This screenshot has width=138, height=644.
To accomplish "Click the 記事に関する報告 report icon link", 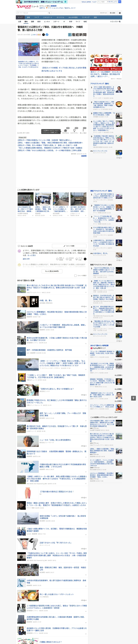I will 24,133.
